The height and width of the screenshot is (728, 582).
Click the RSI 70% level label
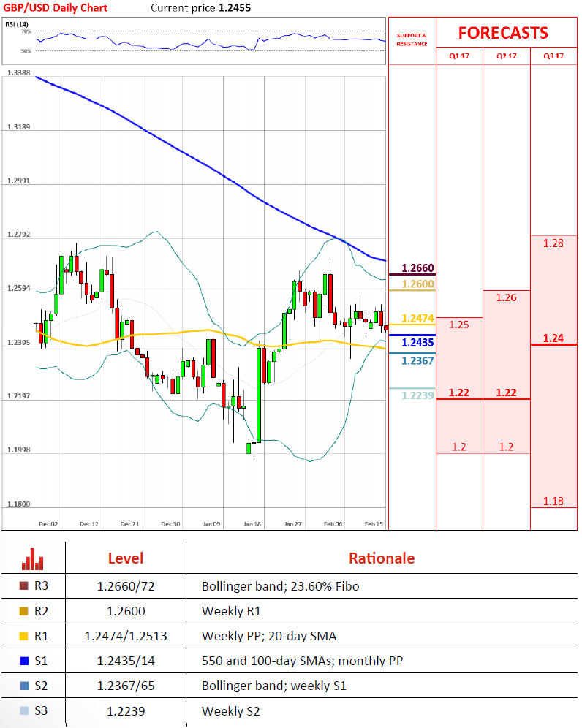click(26, 31)
